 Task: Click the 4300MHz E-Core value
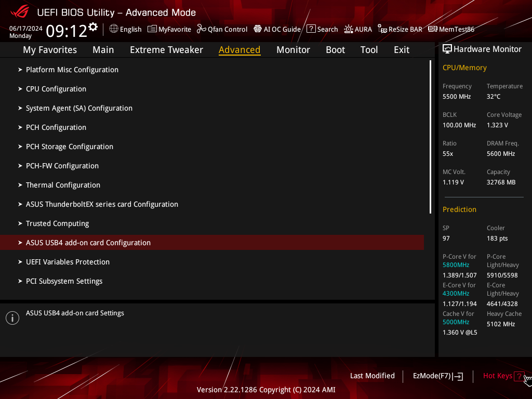pyautogui.click(x=456, y=294)
